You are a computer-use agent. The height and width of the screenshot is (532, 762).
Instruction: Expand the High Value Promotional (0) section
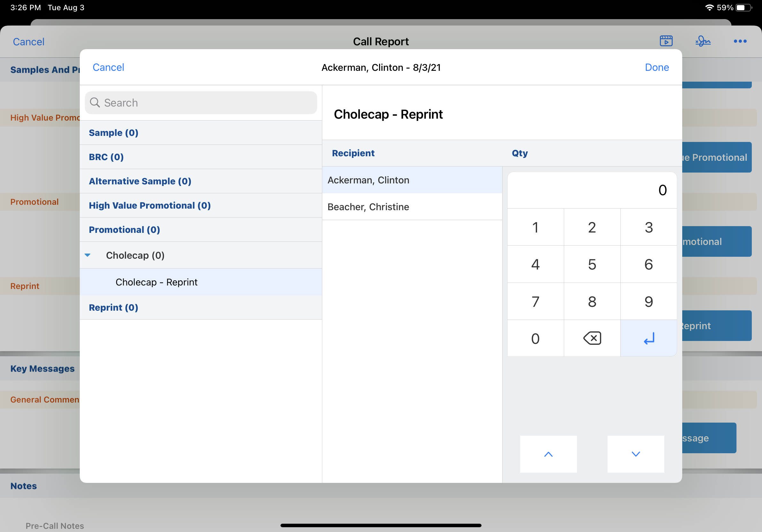click(150, 205)
